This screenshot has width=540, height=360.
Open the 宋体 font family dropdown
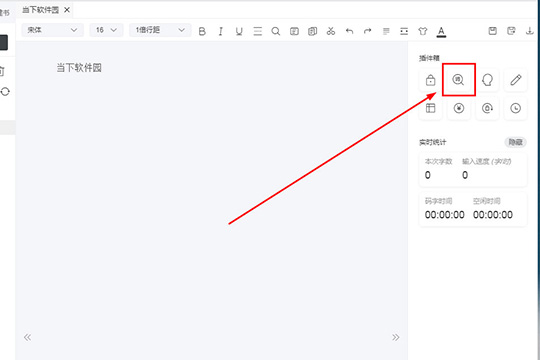coord(52,30)
